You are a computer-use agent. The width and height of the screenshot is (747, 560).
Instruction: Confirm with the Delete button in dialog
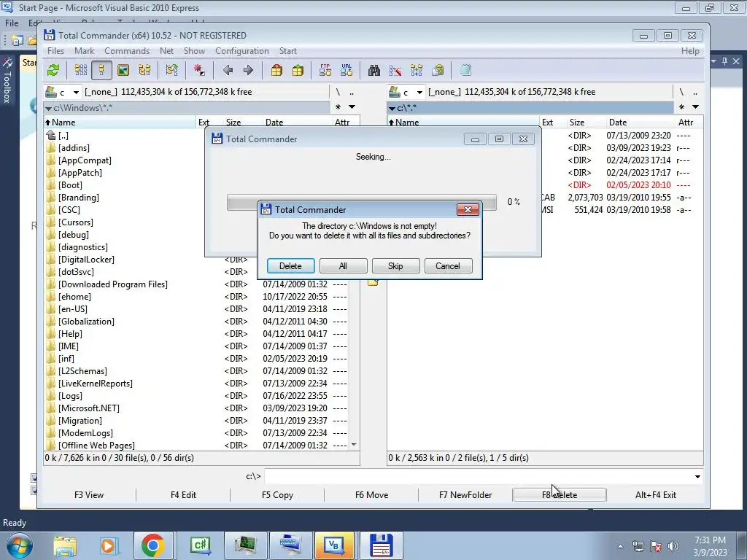click(x=290, y=265)
